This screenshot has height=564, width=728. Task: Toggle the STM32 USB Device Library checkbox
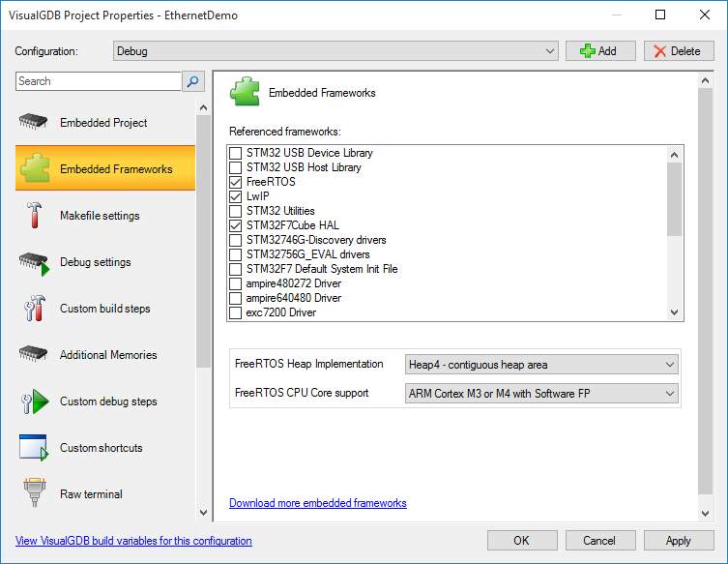pos(235,153)
